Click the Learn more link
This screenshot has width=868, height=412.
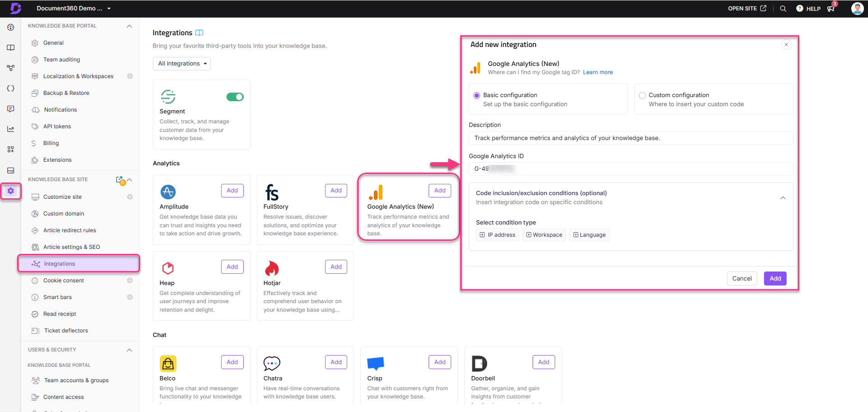(598, 72)
